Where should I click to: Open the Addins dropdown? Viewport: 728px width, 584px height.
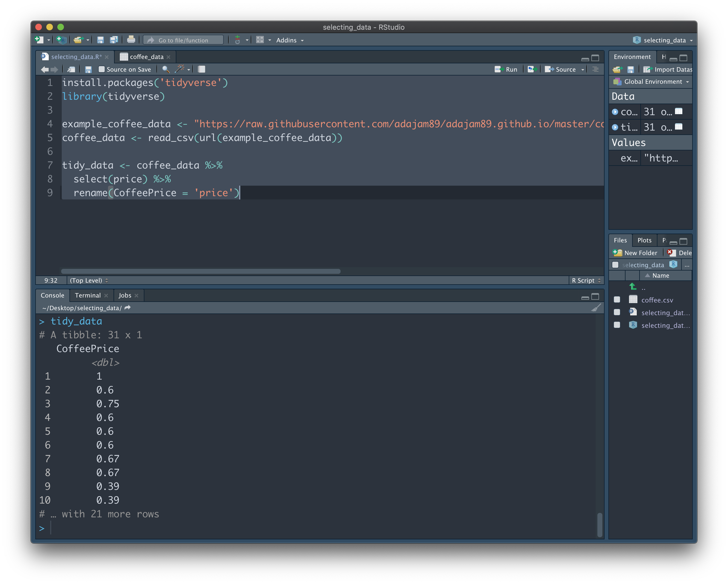[290, 40]
